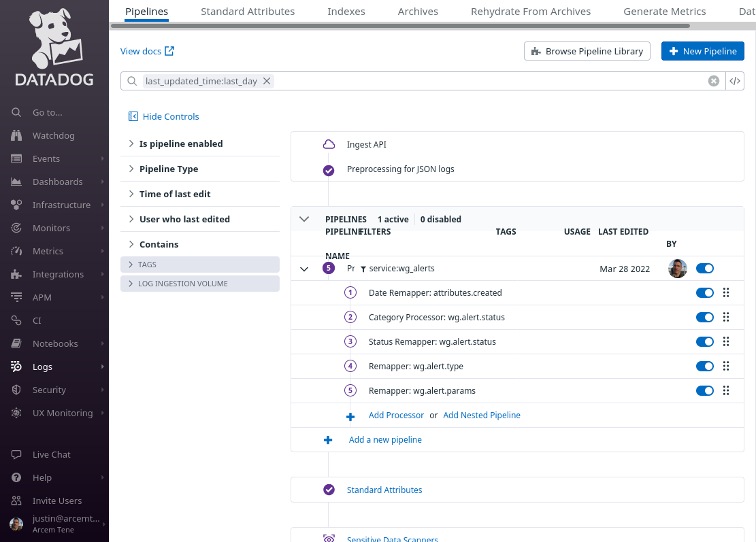756x542 pixels.
Task: Click the Add Processor link
Action: [396, 416]
